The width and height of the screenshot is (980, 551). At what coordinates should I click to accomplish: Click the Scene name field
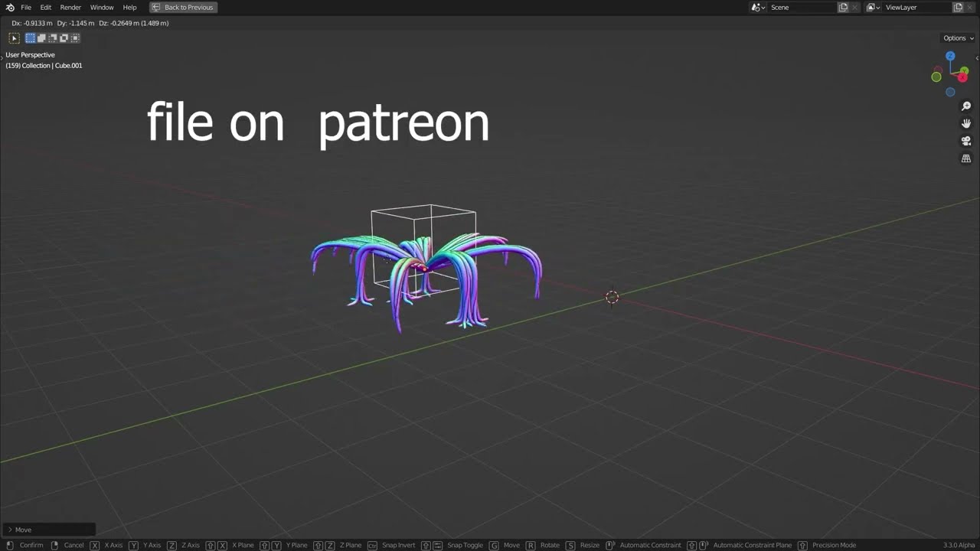802,7
